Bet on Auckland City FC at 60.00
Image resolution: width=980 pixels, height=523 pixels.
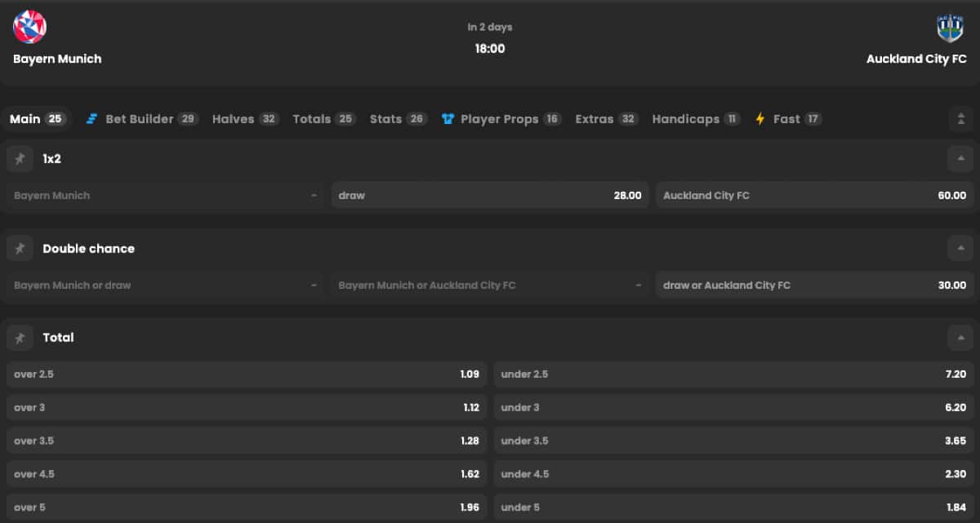point(814,196)
